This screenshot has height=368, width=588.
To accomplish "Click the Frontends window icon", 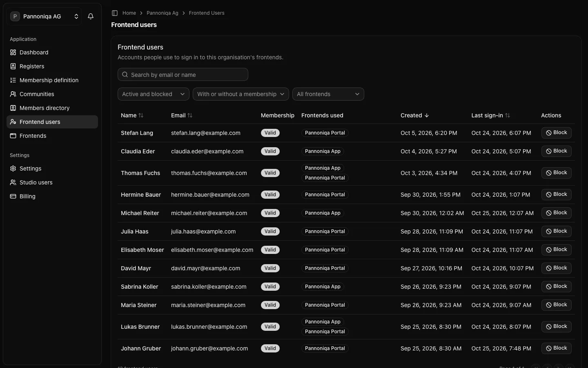I will (13, 136).
